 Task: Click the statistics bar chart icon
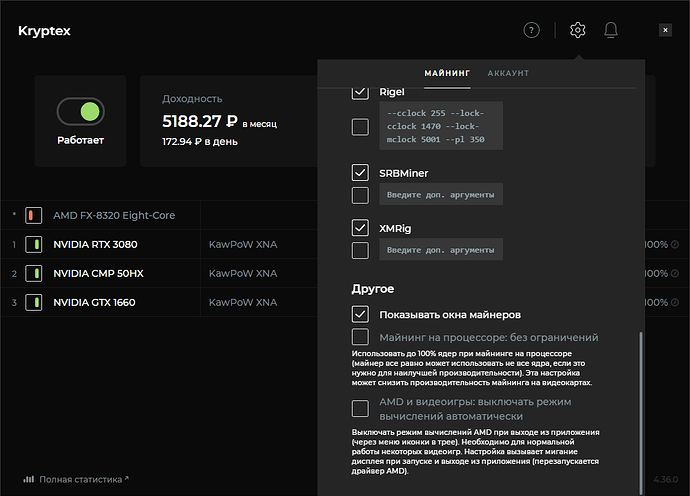point(29,479)
